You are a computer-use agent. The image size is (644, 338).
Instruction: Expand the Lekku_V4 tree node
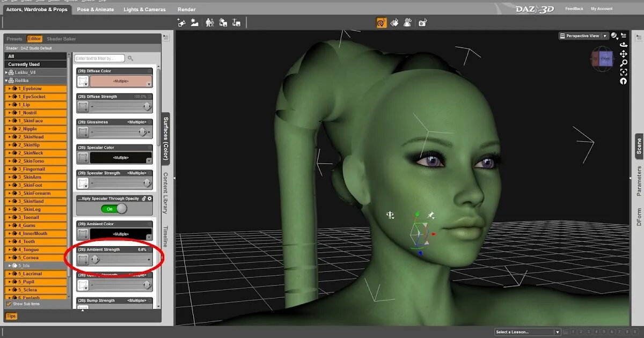[7, 72]
